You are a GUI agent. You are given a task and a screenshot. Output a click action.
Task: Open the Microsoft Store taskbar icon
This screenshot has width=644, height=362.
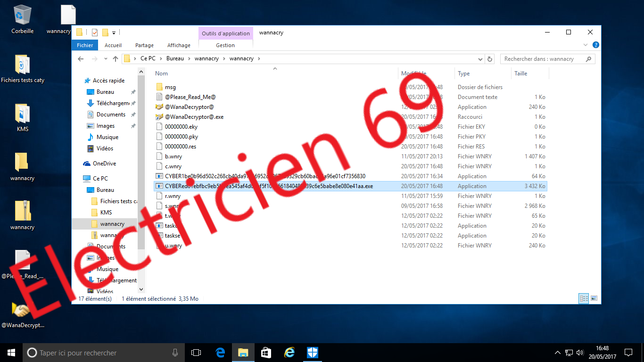tap(266, 353)
